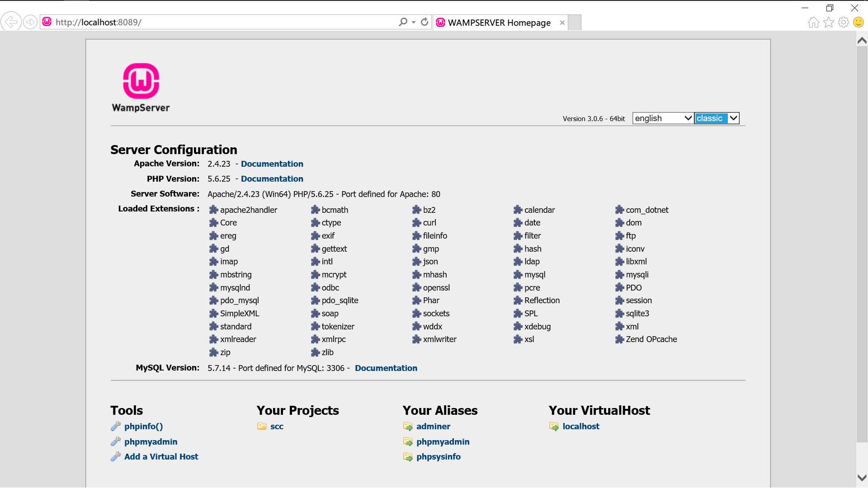Open favorites star icon
Image resolution: width=868 pixels, height=488 pixels.
829,22
